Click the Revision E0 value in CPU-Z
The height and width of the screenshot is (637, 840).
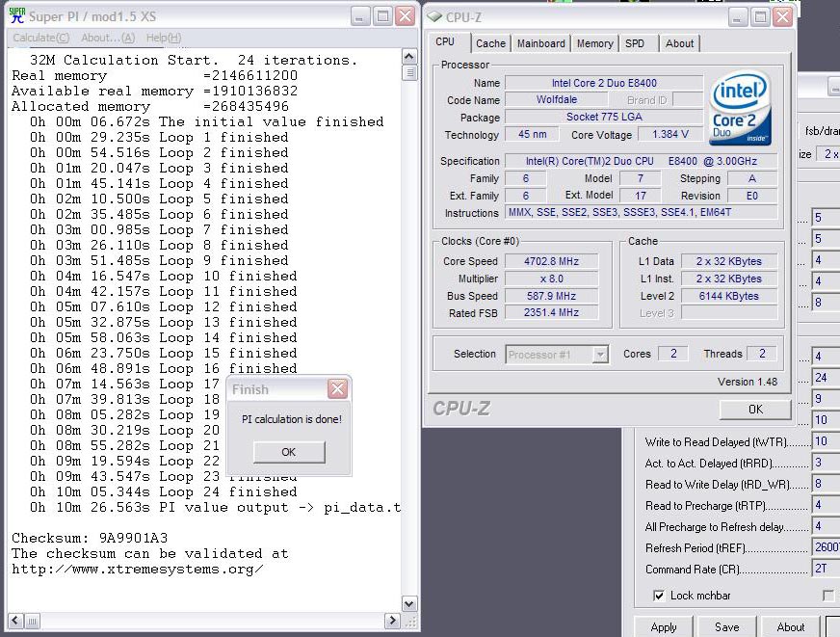(752, 196)
